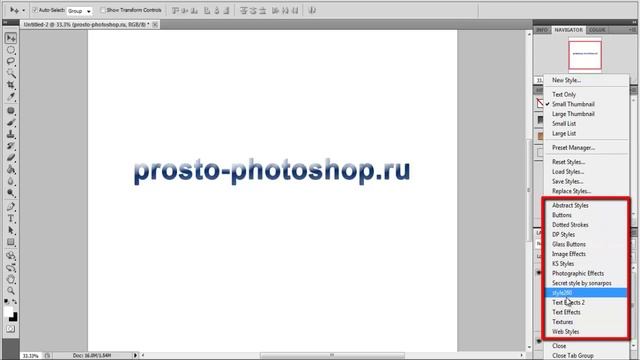Select the Magic Wand tool

click(x=11, y=73)
